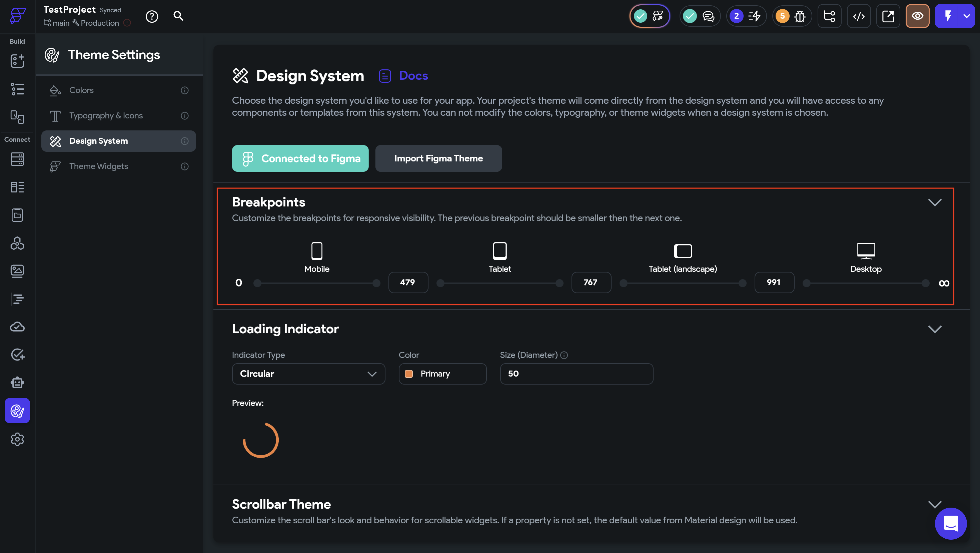Screen dimensions: 980x553
Task: Click the Firestore database sidebar icon
Action: tap(17, 159)
